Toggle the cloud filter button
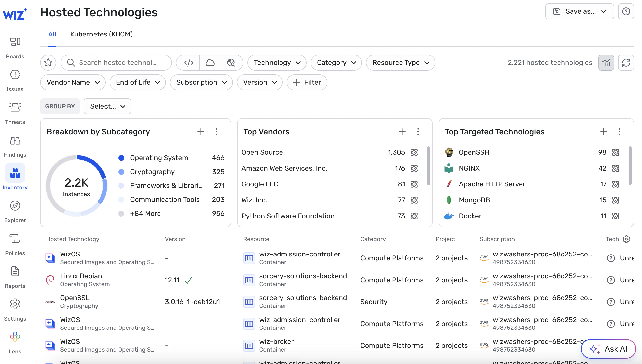 click(210, 63)
